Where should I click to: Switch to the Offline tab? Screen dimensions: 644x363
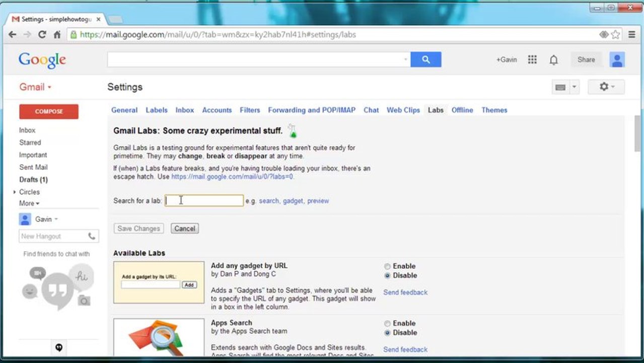tap(462, 110)
